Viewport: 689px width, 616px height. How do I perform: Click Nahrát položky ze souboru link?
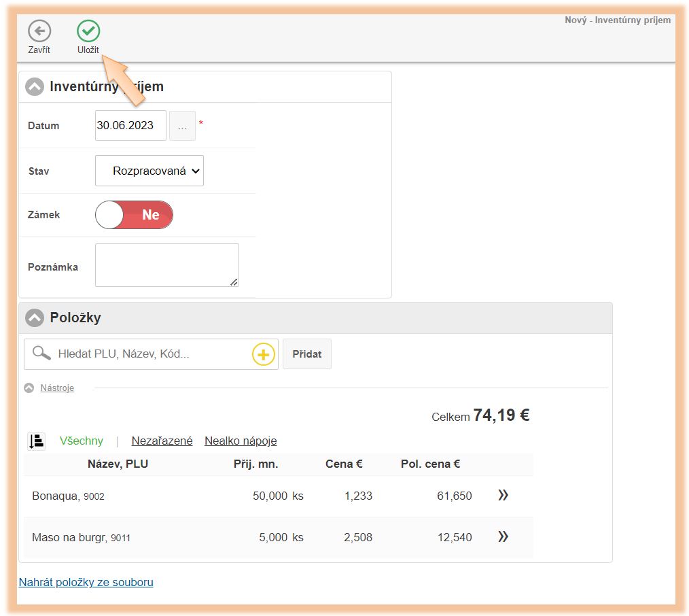pyautogui.click(x=86, y=583)
